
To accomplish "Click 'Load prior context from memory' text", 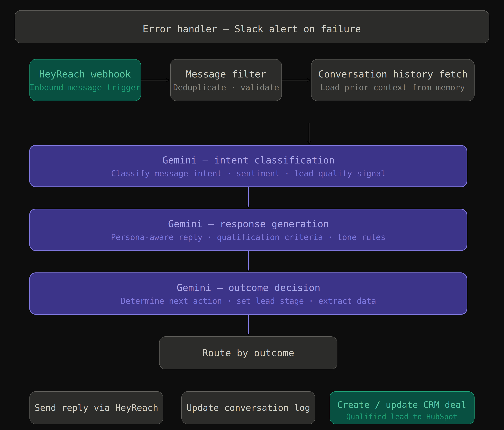I will [x=393, y=88].
